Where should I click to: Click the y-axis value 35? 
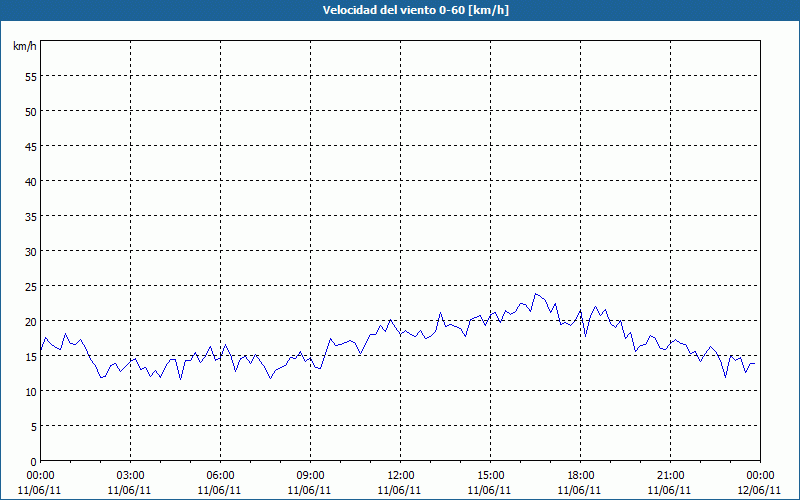tap(31, 216)
